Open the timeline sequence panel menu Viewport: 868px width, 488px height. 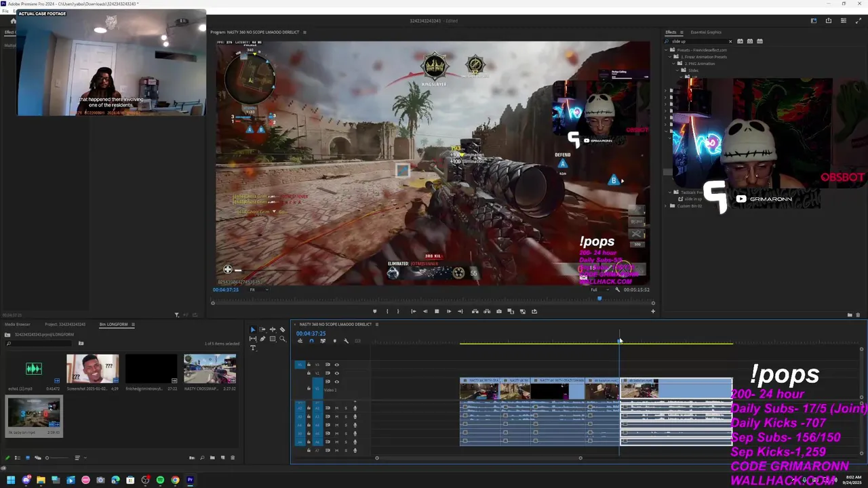pos(377,324)
